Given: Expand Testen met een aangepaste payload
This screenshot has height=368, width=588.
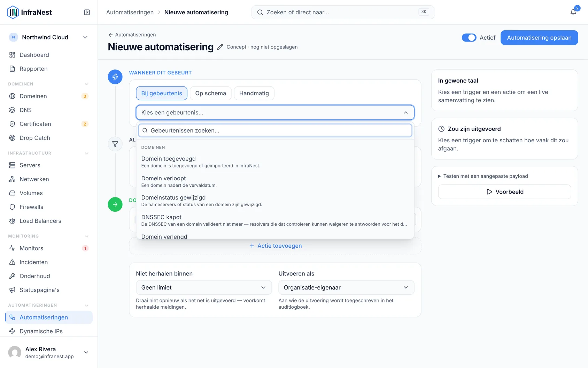Looking at the screenshot, I should pyautogui.click(x=483, y=176).
